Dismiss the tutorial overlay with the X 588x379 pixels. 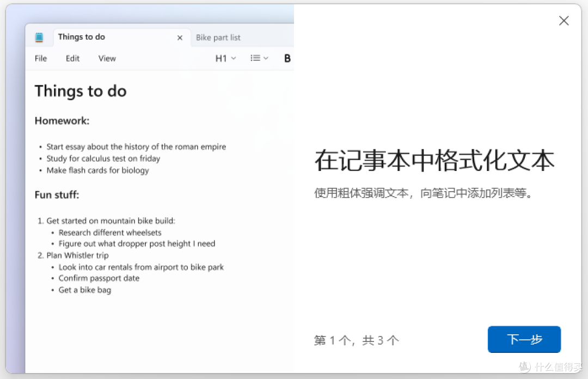pyautogui.click(x=563, y=21)
